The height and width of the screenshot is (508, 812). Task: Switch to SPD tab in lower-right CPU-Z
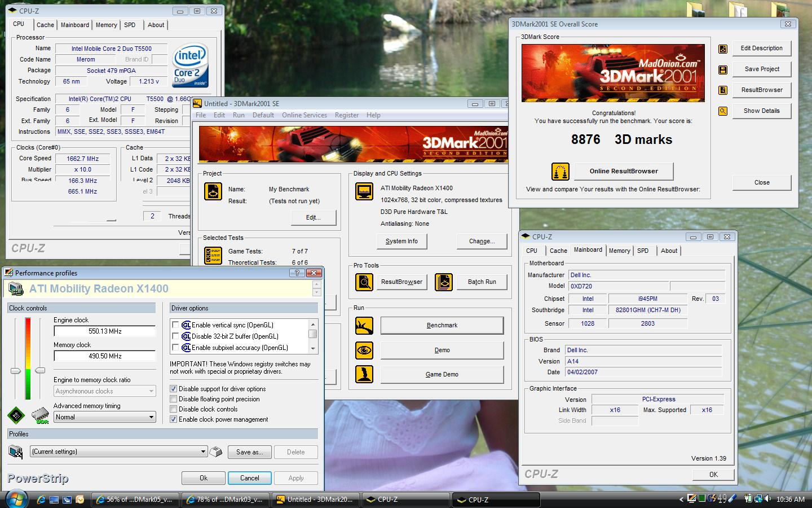643,251
